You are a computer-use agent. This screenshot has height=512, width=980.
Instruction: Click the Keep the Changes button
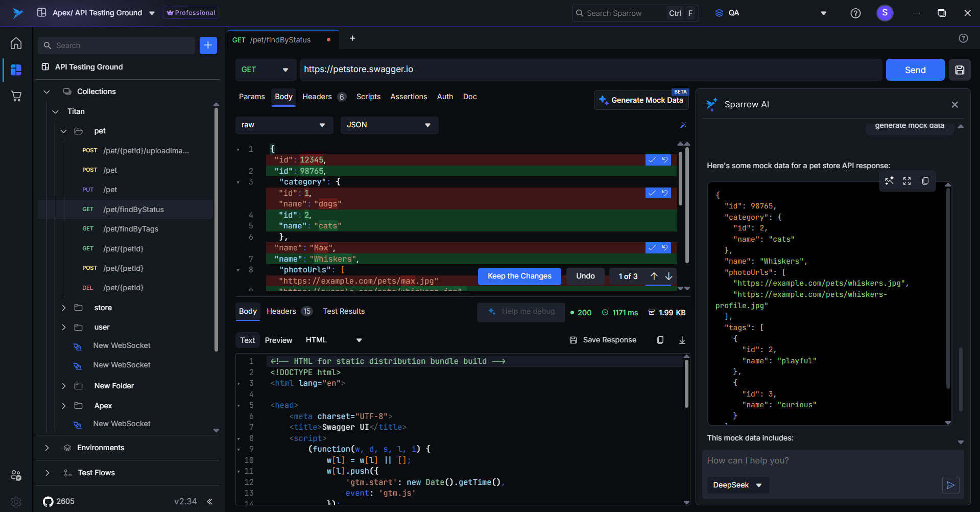click(x=519, y=276)
